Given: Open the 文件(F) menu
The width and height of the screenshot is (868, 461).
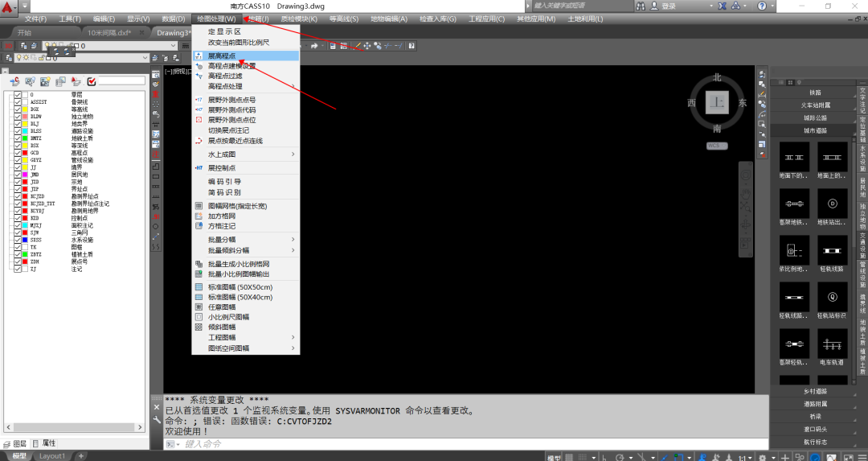Looking at the screenshot, I should (x=35, y=19).
